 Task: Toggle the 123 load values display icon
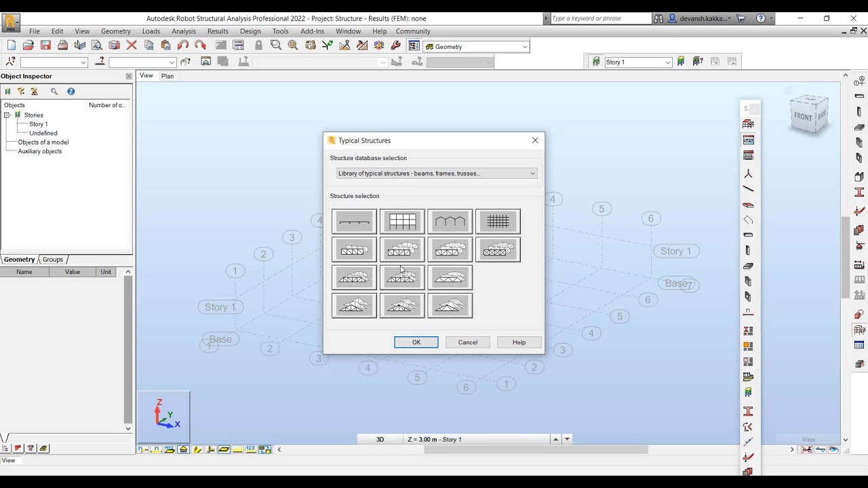pyautogui.click(x=251, y=449)
